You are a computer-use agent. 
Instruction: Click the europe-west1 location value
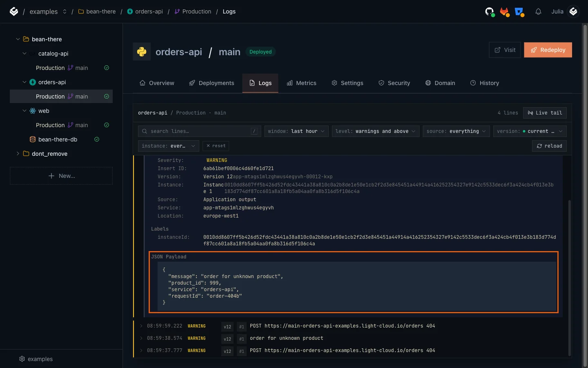(x=221, y=216)
